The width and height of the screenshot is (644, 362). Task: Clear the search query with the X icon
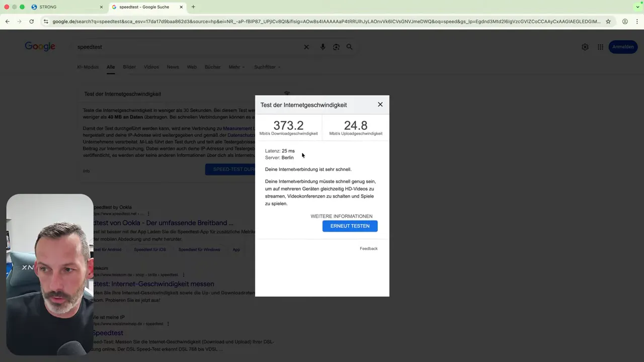click(306, 47)
